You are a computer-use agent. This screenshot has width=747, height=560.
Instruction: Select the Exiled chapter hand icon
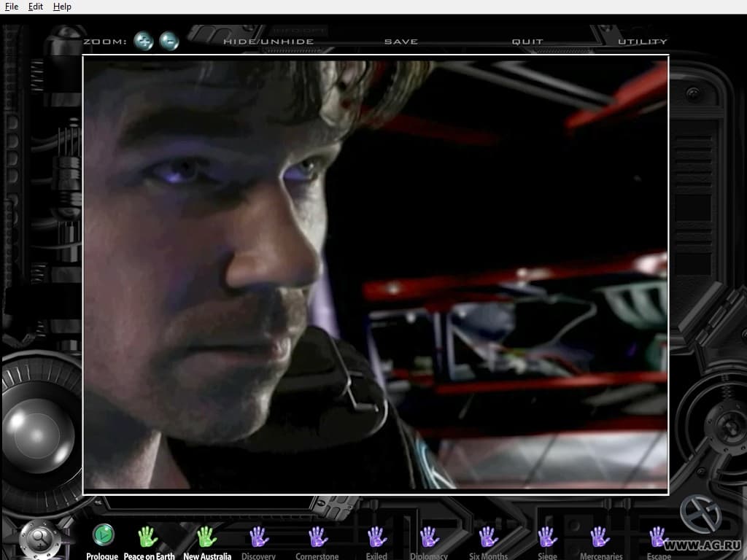point(377,537)
